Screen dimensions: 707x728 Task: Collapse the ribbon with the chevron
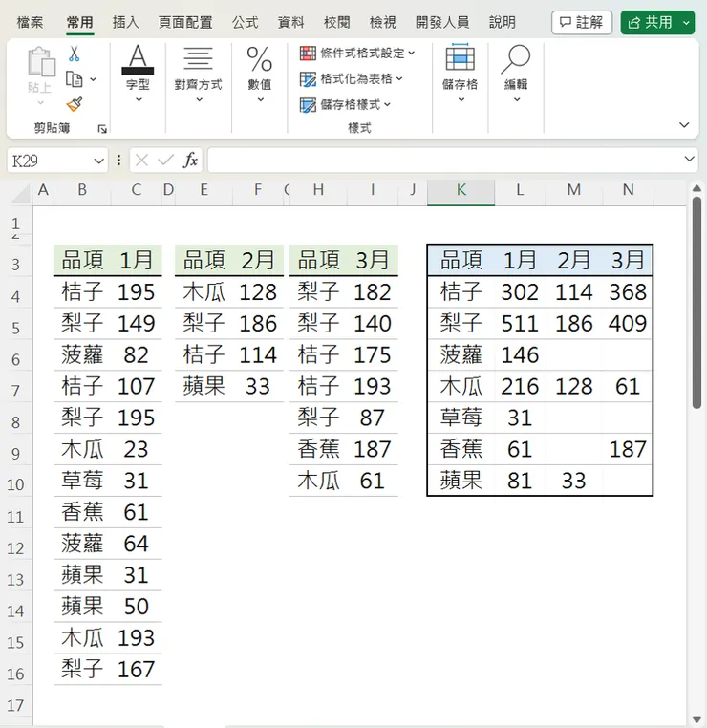(x=684, y=125)
